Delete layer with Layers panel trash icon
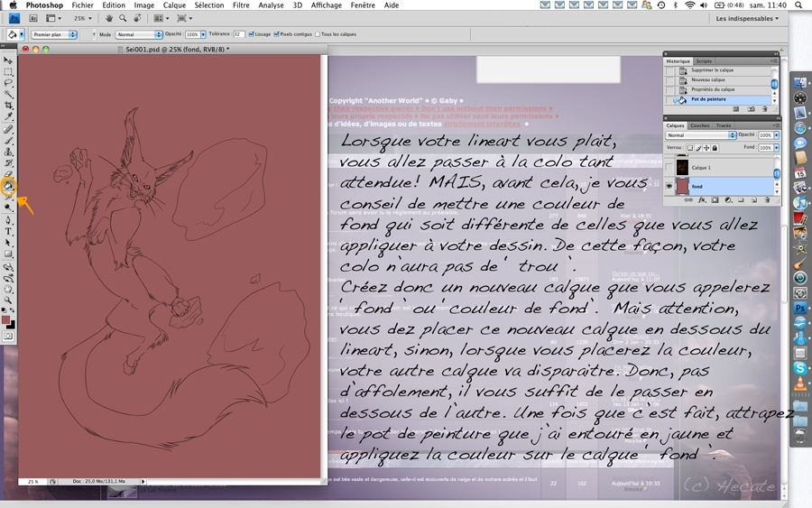The image size is (812, 508). 767,200
